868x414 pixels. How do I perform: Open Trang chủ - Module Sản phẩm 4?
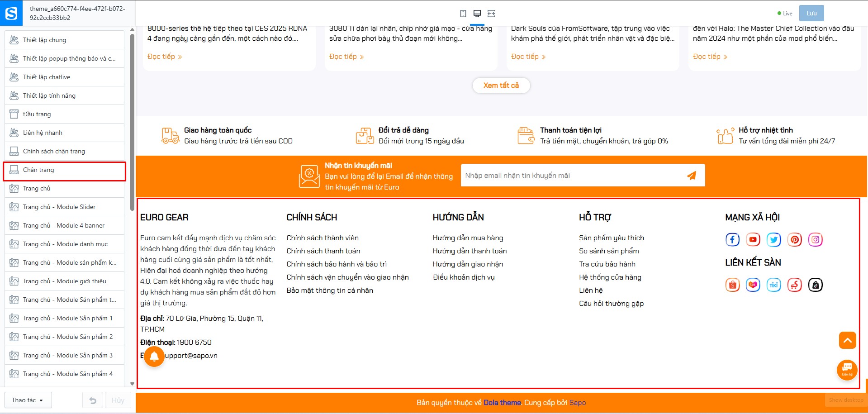(x=64, y=374)
